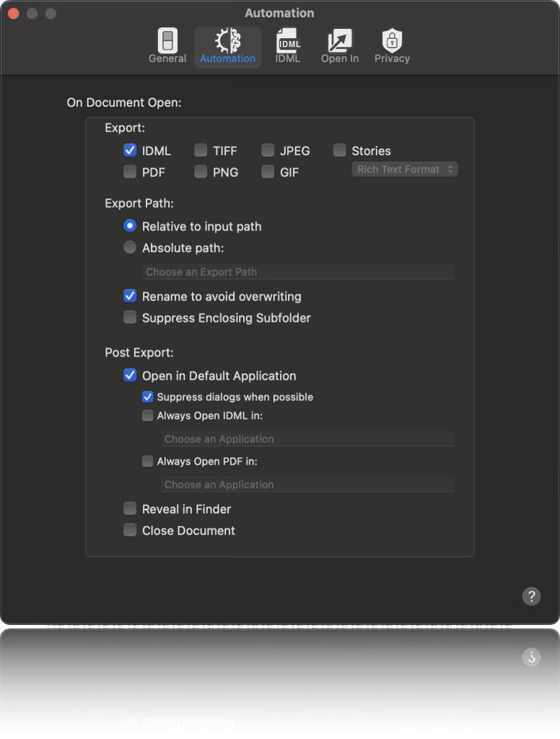Image resolution: width=560 pixels, height=739 pixels.
Task: Open the Rich Text Format dropdown
Action: tap(404, 169)
